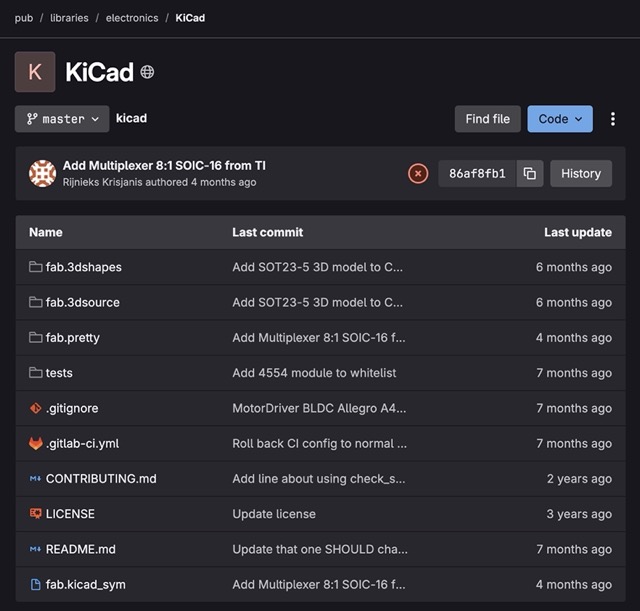640x611 pixels.
Task: Click the .gitlab-ci.yml GitLab icon
Action: 36,443
